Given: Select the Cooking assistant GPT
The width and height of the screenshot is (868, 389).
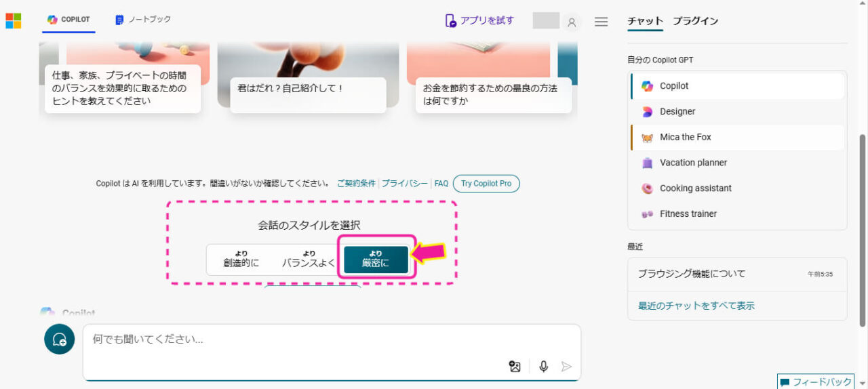Looking at the screenshot, I should pos(737,188).
